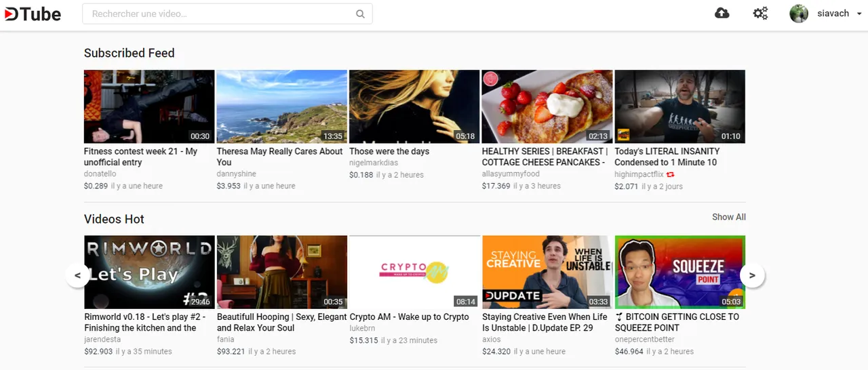The width and height of the screenshot is (868, 370).
Task: Click the $92.903 payout value
Action: click(x=98, y=351)
